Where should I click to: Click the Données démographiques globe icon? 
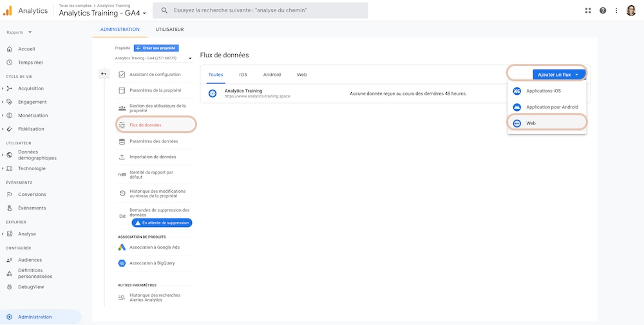(x=10, y=155)
